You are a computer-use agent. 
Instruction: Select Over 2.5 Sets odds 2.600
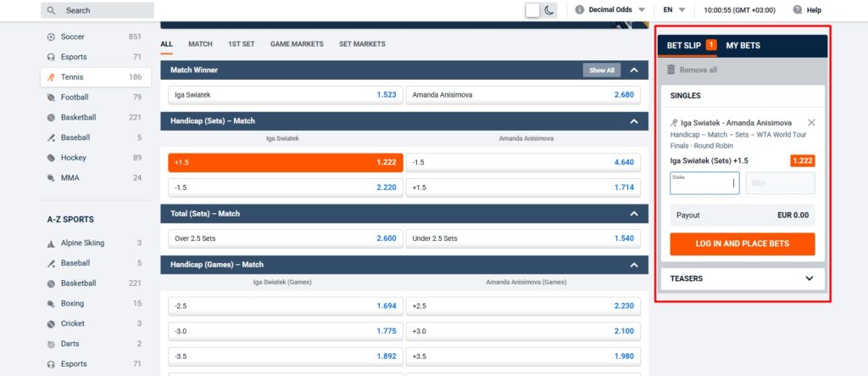(285, 239)
